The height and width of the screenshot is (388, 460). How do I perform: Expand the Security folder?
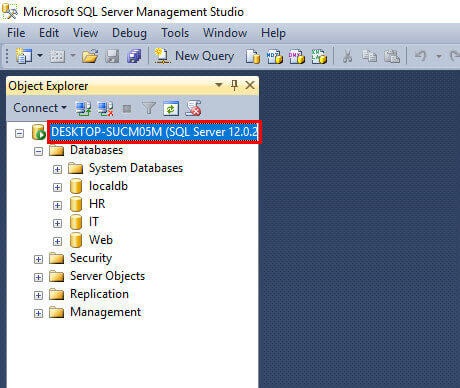(x=38, y=260)
